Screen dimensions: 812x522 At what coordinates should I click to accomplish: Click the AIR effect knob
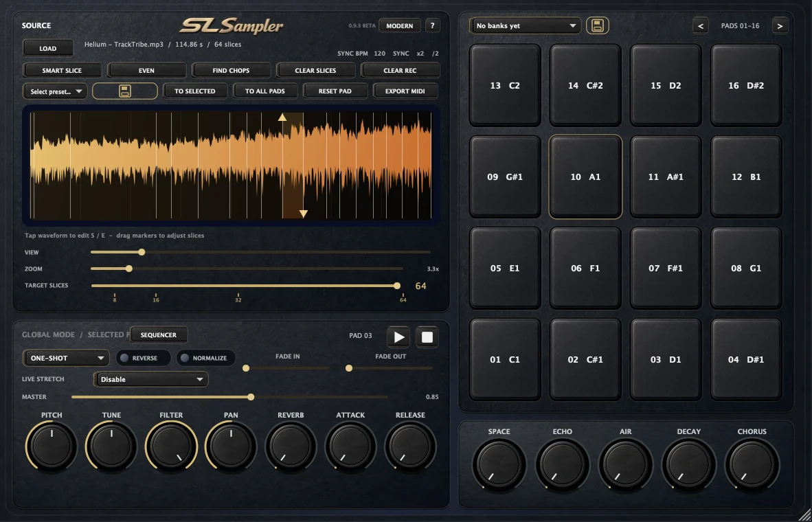click(626, 464)
